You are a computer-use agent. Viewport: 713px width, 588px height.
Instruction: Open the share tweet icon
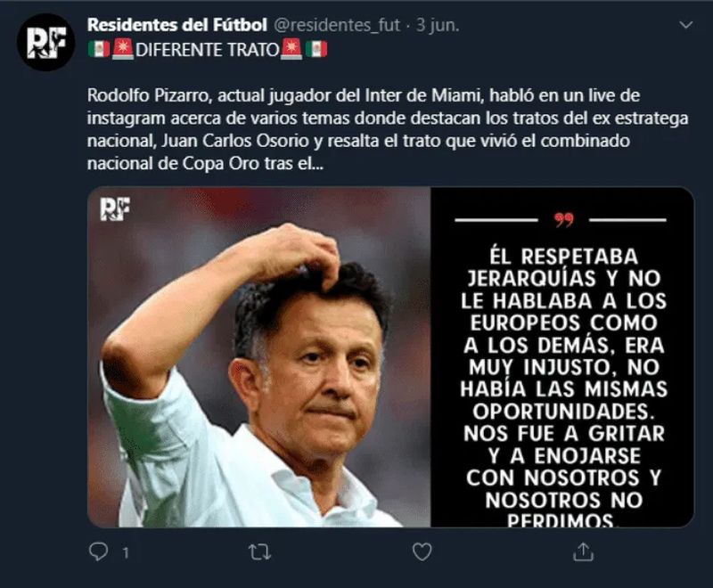(583, 552)
